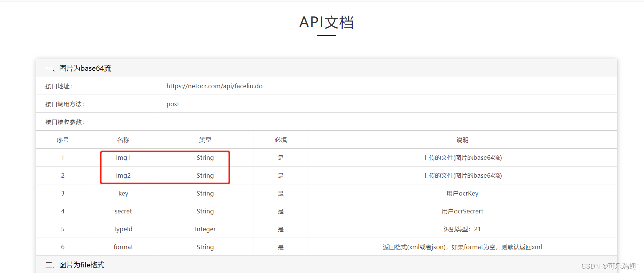The height and width of the screenshot is (273, 644).
Task: Click the String type in secret row
Action: click(205, 211)
